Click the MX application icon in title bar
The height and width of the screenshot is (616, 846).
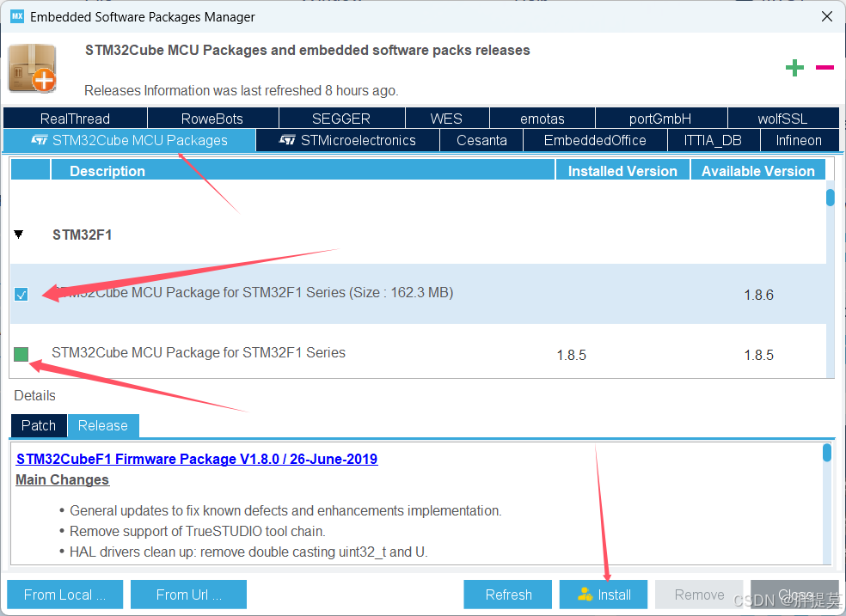[x=16, y=16]
